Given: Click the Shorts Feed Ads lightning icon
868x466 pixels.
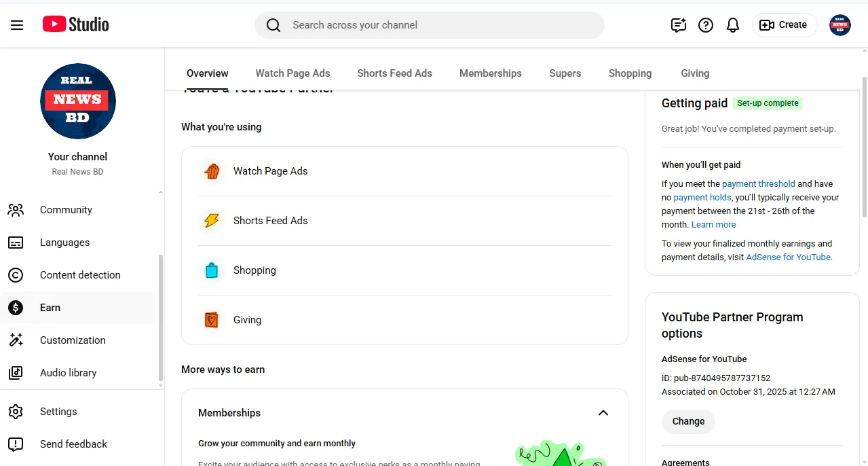Looking at the screenshot, I should point(212,221).
